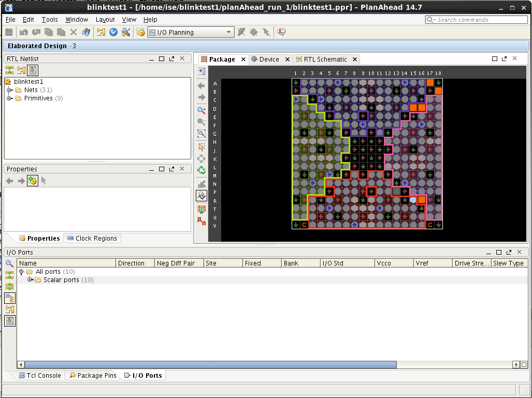Toggle the package pin-check highlighted tool

[x=202, y=196]
